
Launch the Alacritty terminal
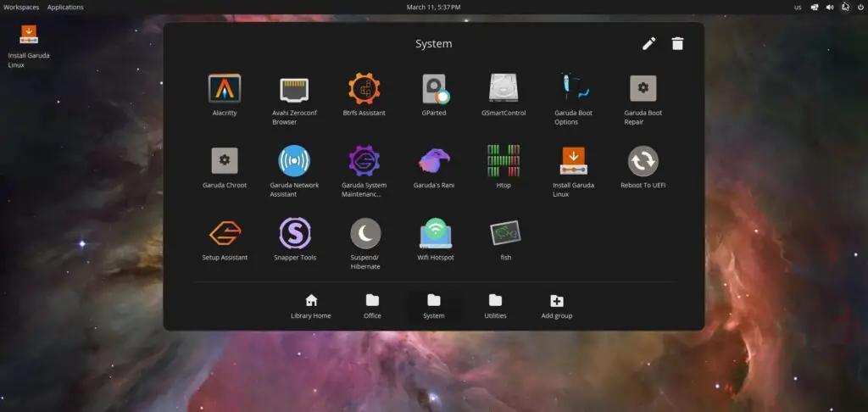click(x=224, y=89)
